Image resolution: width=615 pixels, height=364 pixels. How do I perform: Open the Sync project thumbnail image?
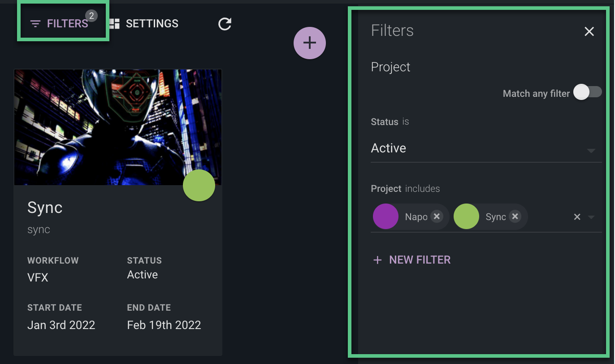(x=118, y=127)
